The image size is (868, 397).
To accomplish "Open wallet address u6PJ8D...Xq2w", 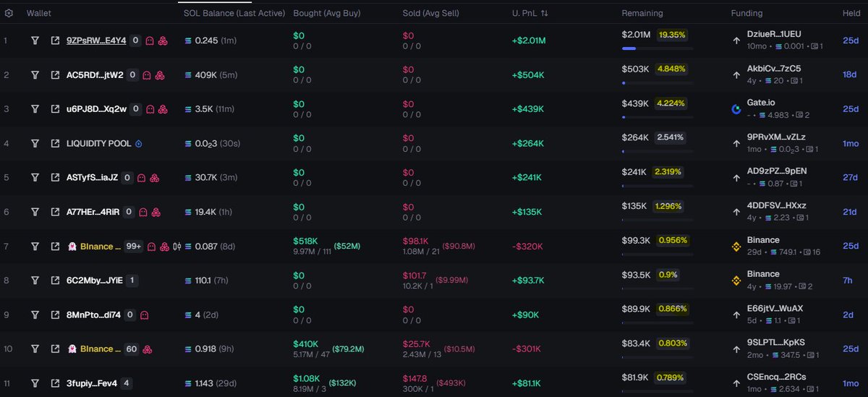I will pyautogui.click(x=96, y=109).
